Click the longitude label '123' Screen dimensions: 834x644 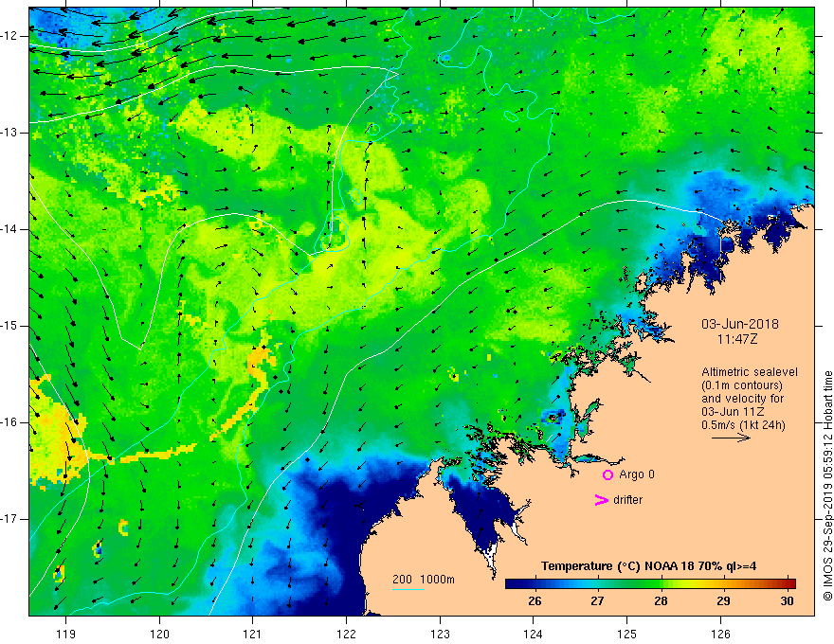pyautogui.click(x=440, y=634)
